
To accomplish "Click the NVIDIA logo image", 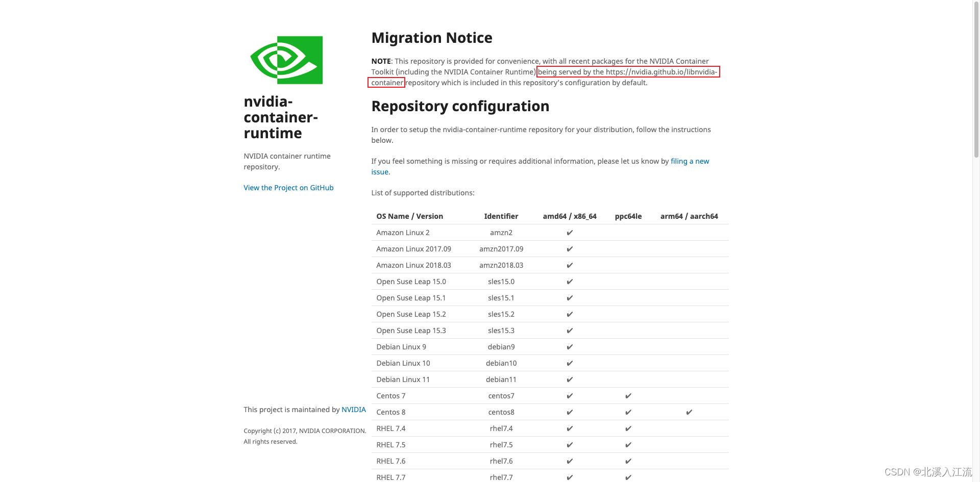I will pyautogui.click(x=286, y=60).
